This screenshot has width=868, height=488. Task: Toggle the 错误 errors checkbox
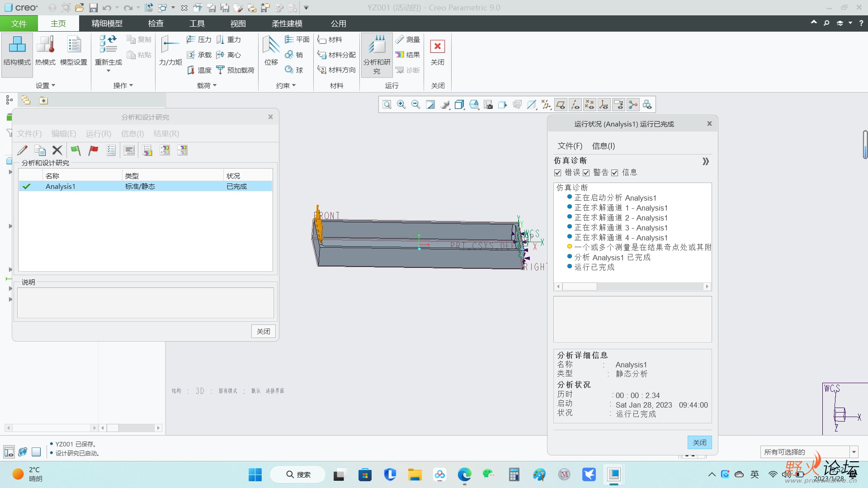pyautogui.click(x=558, y=173)
